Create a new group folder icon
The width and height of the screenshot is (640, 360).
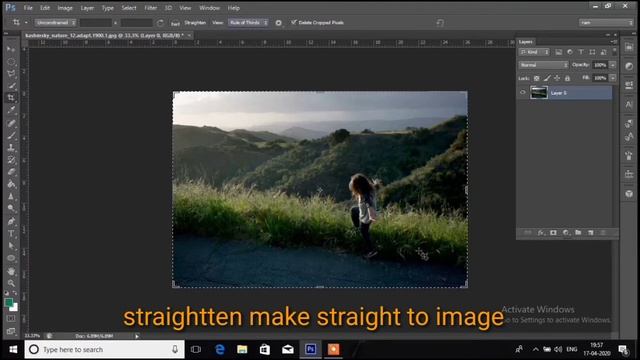pyautogui.click(x=578, y=233)
